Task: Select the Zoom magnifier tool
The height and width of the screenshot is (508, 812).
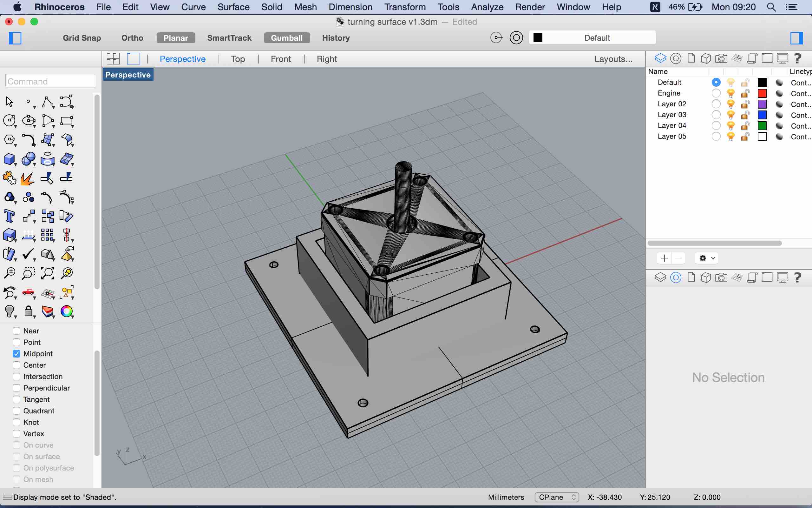Action: coord(10,273)
